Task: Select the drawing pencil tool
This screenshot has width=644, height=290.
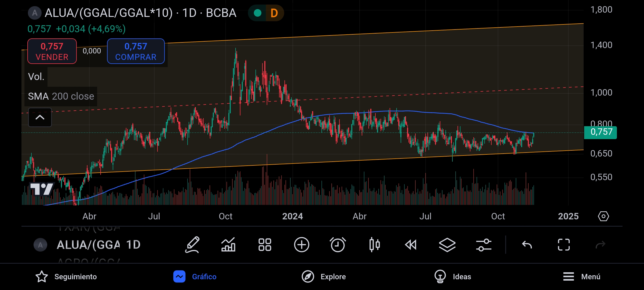Action: pyautogui.click(x=192, y=245)
